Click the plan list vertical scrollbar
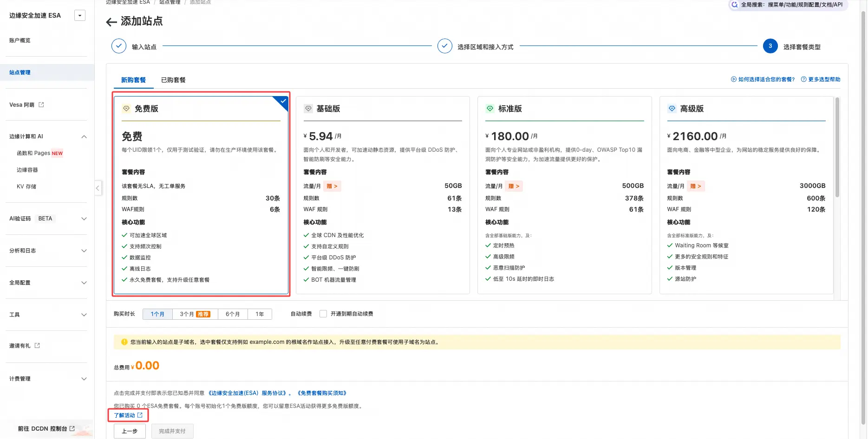This screenshot has height=439, width=868. [837, 147]
